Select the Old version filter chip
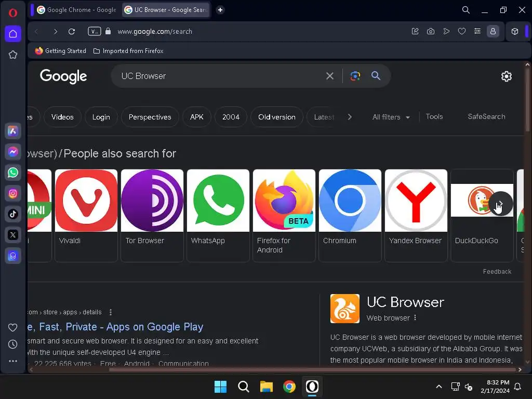This screenshot has height=399, width=532. tap(277, 117)
